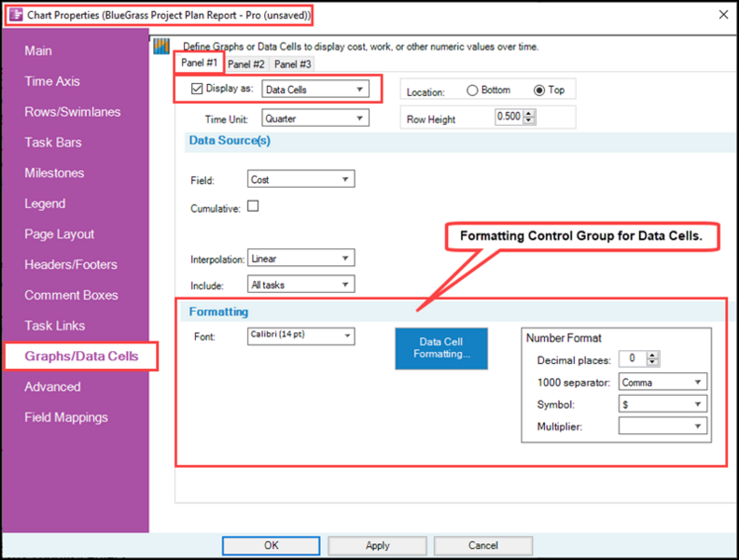Open the Display as Data Cells dropdown

tap(315, 89)
